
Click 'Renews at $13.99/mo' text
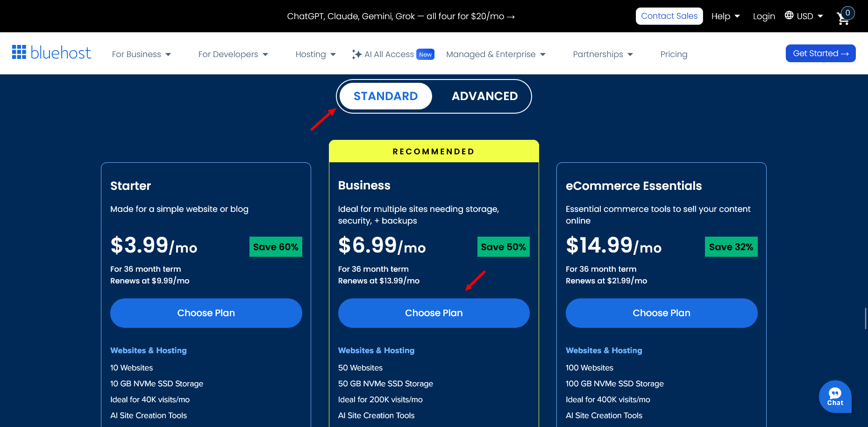(378, 281)
